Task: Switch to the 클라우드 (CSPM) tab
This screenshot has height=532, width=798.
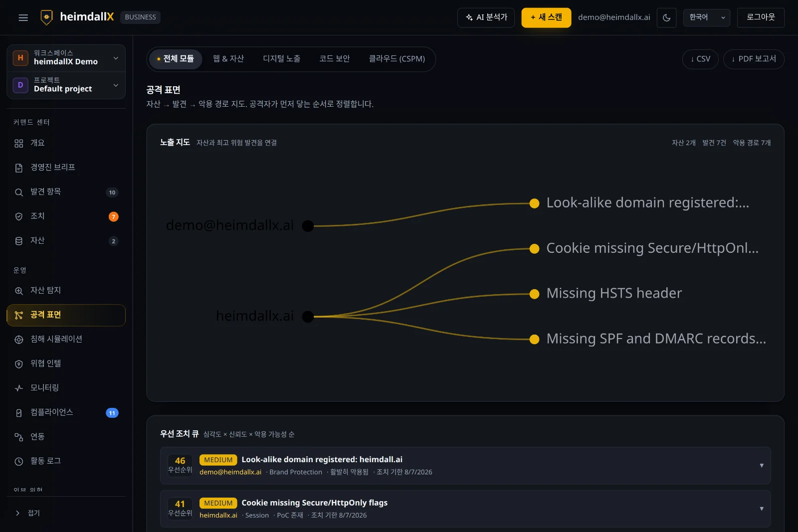Action: pos(397,59)
